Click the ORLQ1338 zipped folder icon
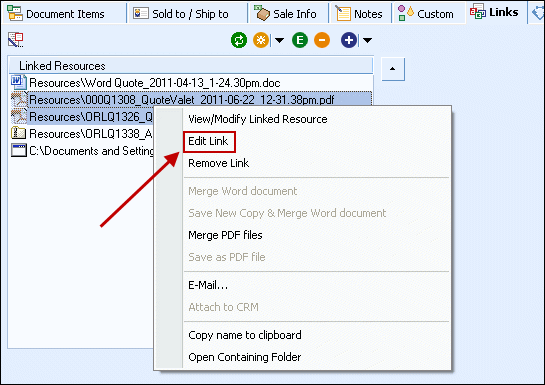The width and height of the screenshot is (545, 385). pos(18,133)
